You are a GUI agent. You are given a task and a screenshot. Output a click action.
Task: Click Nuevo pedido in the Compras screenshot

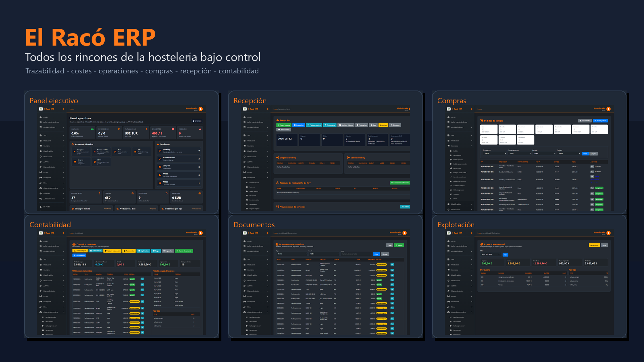coord(600,121)
